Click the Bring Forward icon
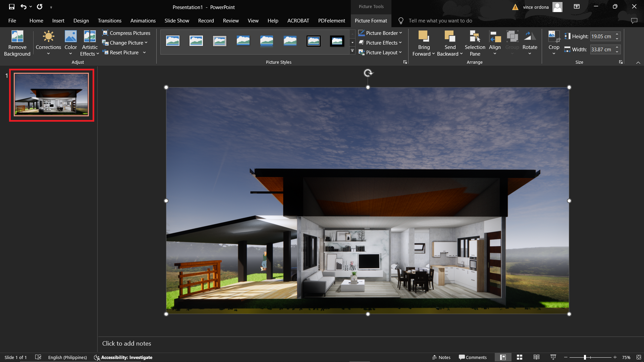 (x=424, y=36)
